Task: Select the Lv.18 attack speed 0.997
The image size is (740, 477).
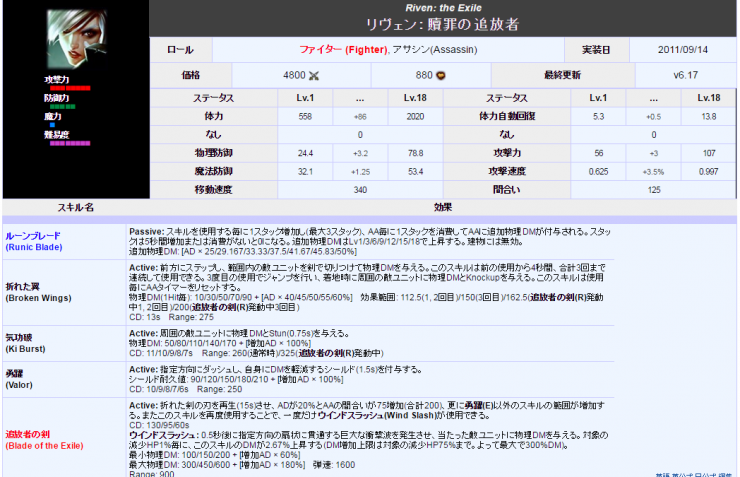Action: tap(709, 172)
